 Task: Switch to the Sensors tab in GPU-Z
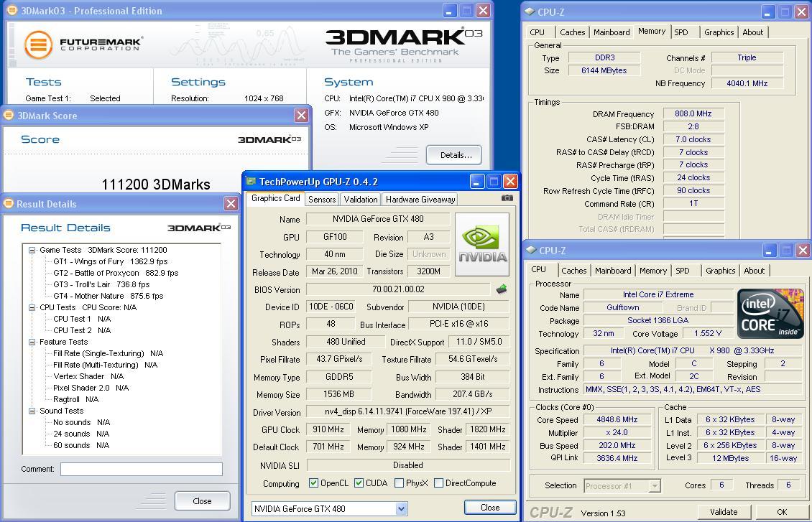pyautogui.click(x=322, y=199)
